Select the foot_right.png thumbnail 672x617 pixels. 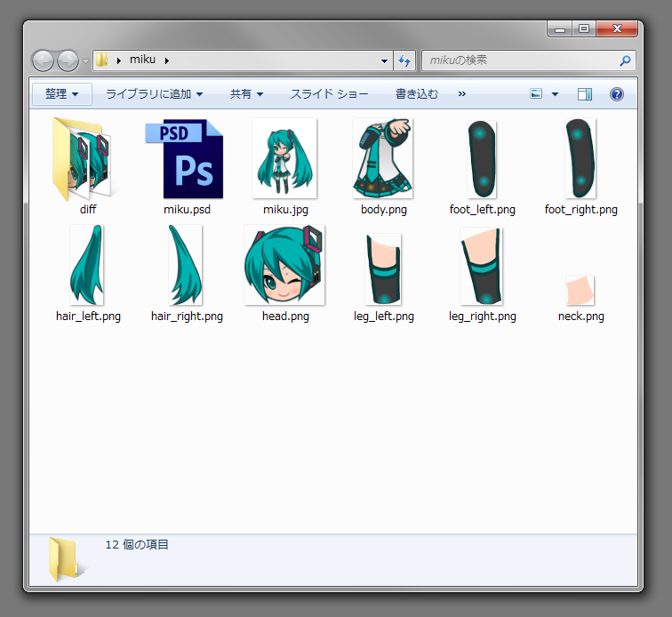coord(580,158)
